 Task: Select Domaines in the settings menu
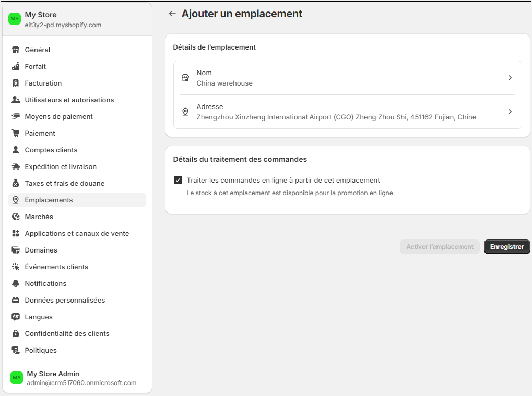[41, 250]
